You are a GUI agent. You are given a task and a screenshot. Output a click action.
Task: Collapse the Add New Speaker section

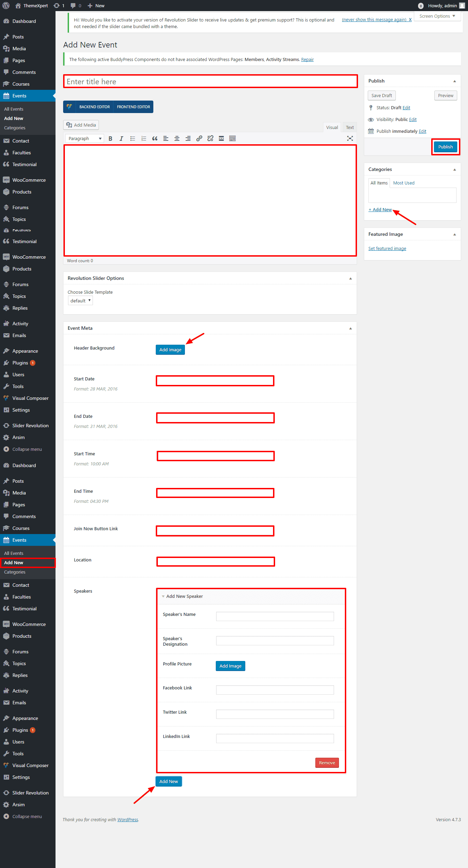pyautogui.click(x=163, y=596)
